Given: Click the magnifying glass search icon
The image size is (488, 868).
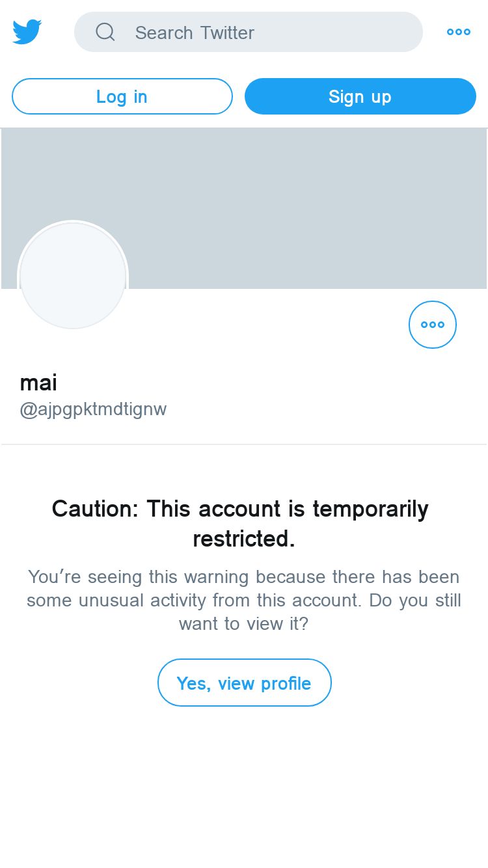Looking at the screenshot, I should pyautogui.click(x=105, y=32).
